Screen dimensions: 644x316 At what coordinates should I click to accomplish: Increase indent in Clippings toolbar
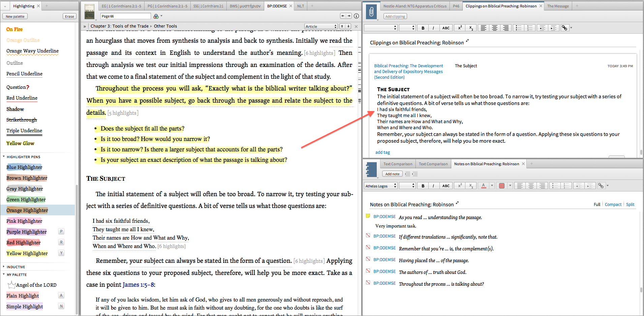click(553, 28)
